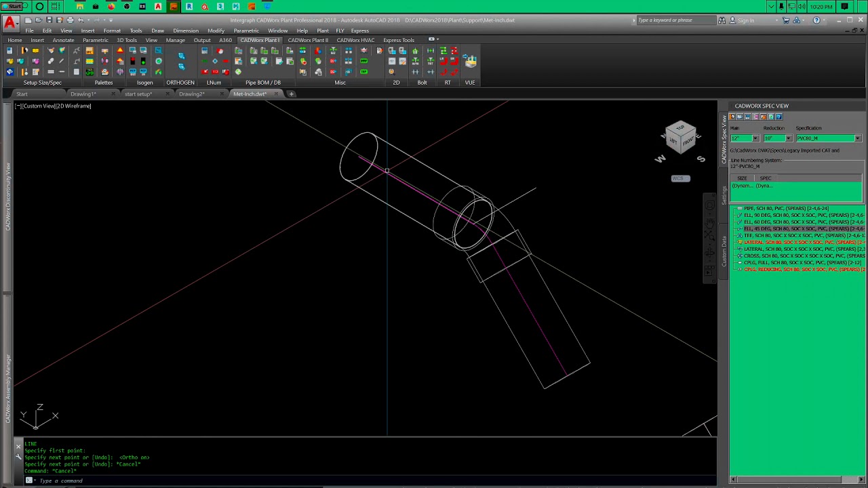Open the Settings vertical tab in Spec View

tap(724, 195)
